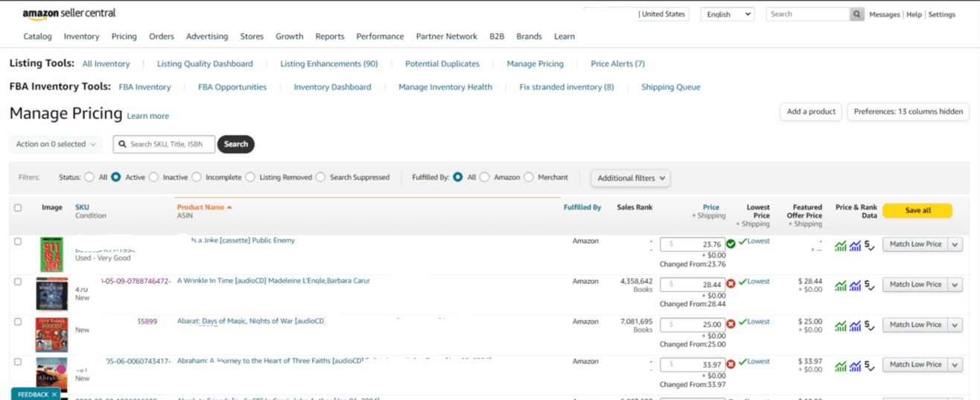Filter Fulfilled By to Amazon
980x400 pixels.
[484, 177]
